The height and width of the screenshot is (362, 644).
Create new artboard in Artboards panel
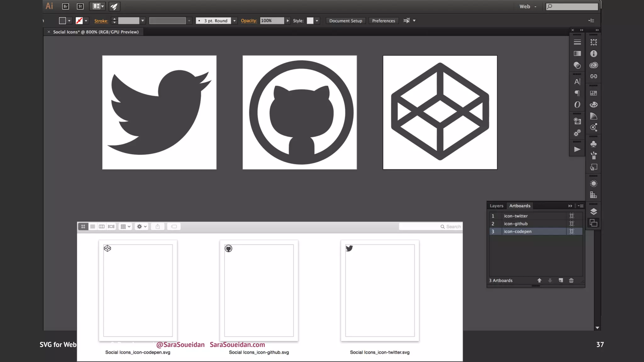(x=561, y=280)
